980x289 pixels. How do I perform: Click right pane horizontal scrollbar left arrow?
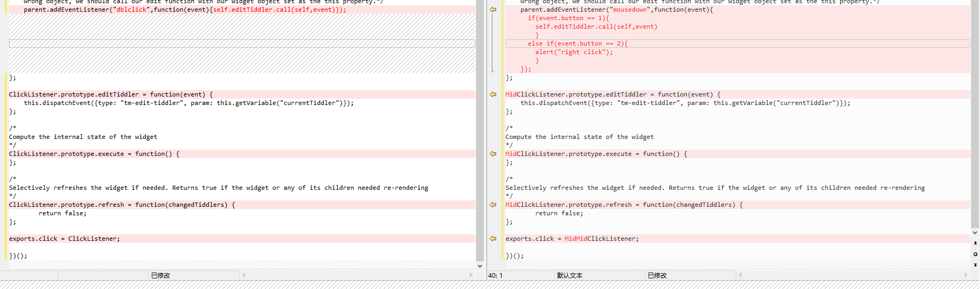(740, 275)
